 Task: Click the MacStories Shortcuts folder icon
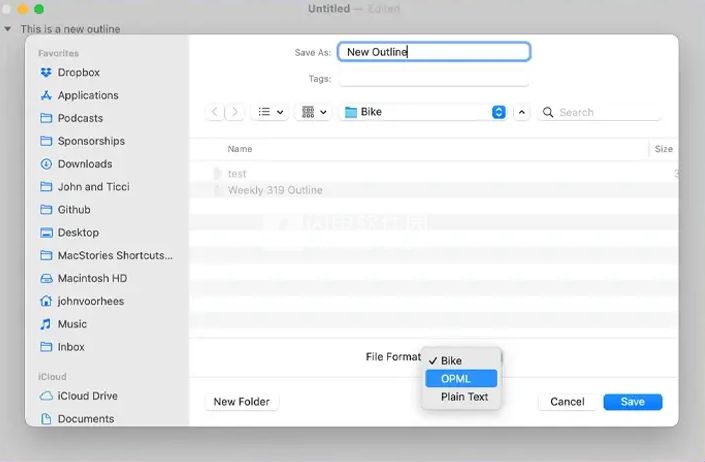(x=46, y=255)
